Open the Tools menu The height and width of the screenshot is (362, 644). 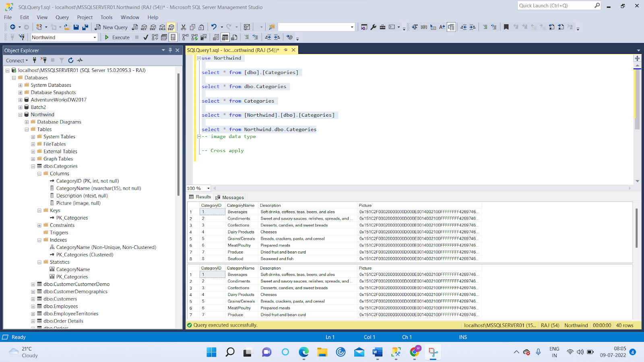pyautogui.click(x=106, y=17)
